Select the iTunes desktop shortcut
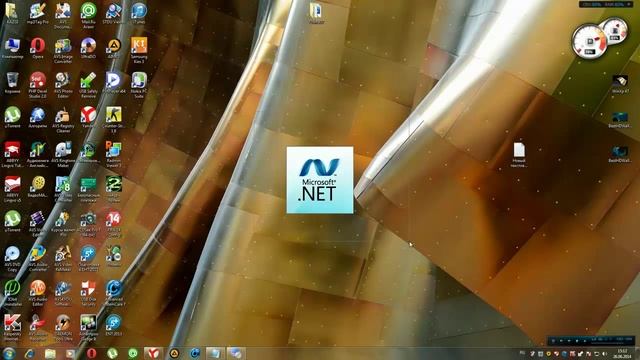The image size is (640, 360). coord(139,13)
